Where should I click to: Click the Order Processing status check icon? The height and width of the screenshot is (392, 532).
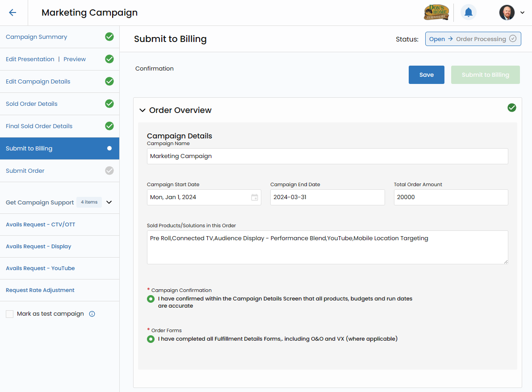pos(513,39)
